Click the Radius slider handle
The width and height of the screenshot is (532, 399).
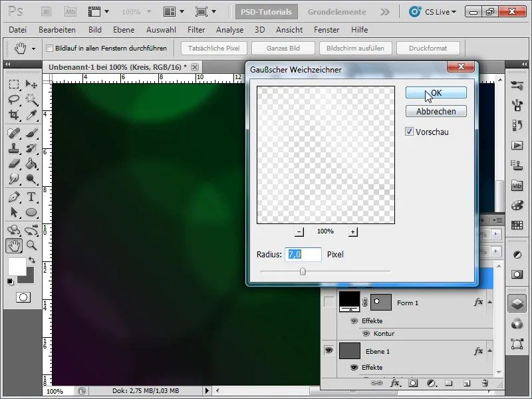pyautogui.click(x=303, y=271)
